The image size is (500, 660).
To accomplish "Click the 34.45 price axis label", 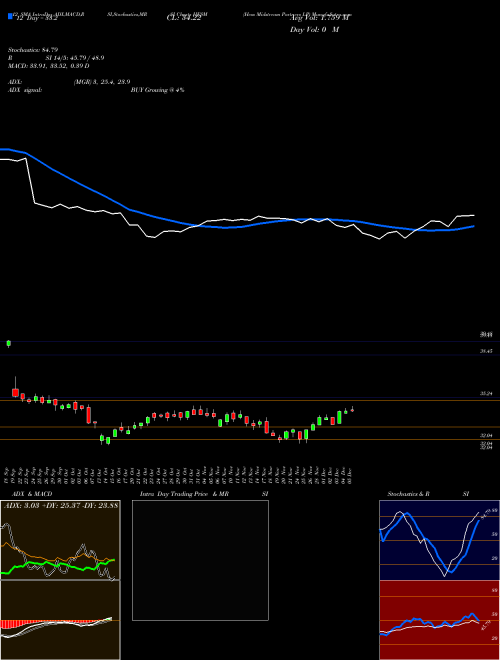I will (x=486, y=351).
